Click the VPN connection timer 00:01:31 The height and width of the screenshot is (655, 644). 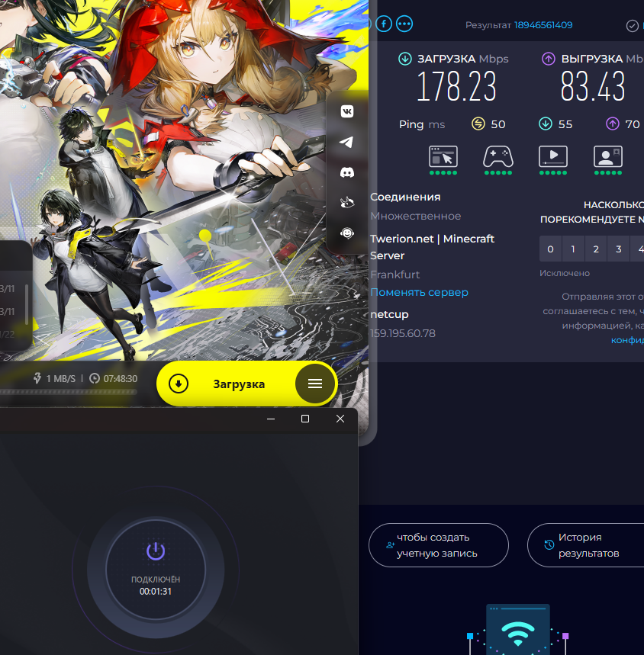[156, 591]
